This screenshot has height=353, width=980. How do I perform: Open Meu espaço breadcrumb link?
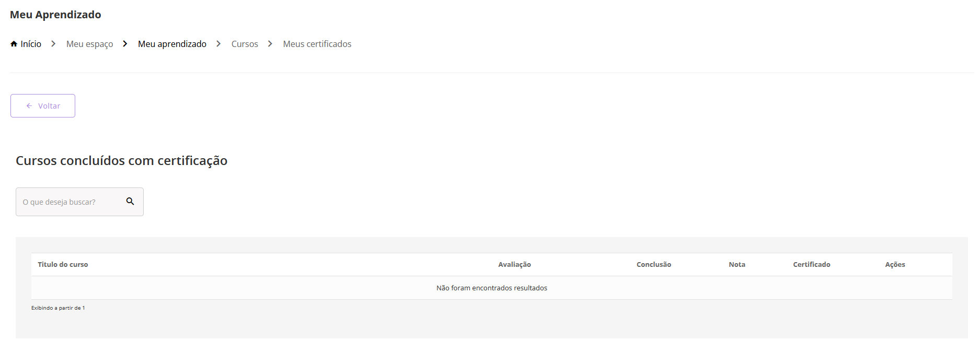pos(89,44)
